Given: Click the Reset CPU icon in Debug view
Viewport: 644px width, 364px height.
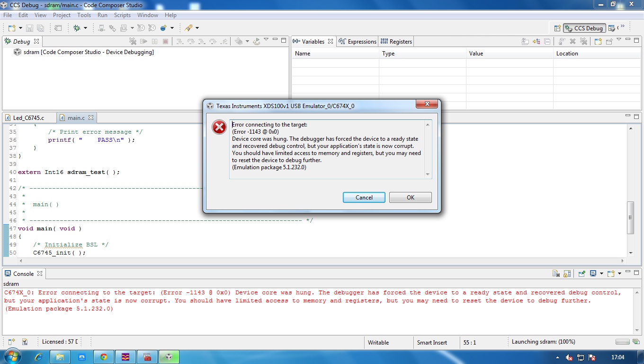Looking at the screenshot, I should (239, 41).
